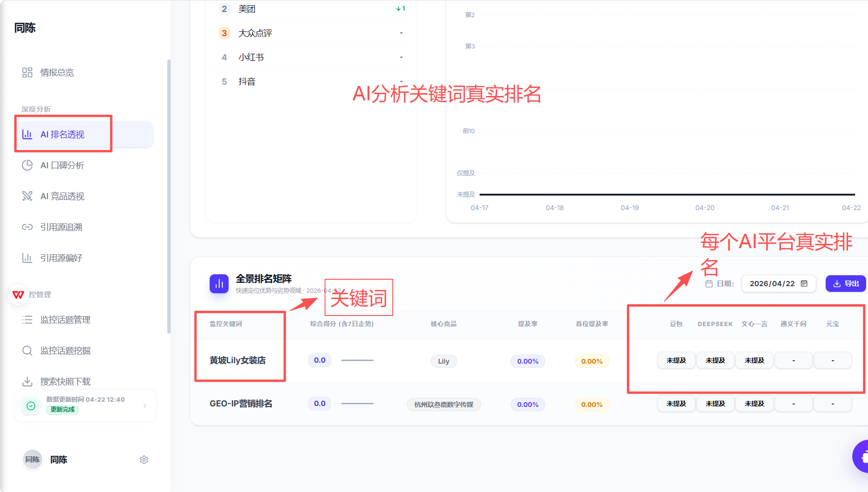
Task: Click the 搜索快照下载 download icon
Action: pos(27,382)
